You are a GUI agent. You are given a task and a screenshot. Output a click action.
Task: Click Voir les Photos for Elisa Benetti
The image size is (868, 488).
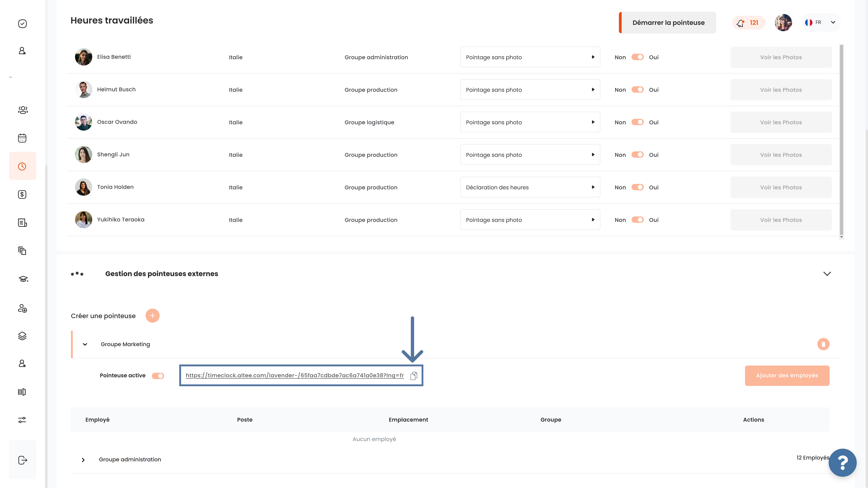click(x=781, y=57)
